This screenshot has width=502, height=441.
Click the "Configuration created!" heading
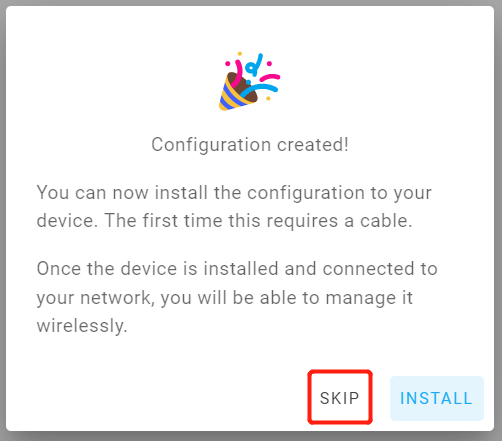[x=250, y=145]
